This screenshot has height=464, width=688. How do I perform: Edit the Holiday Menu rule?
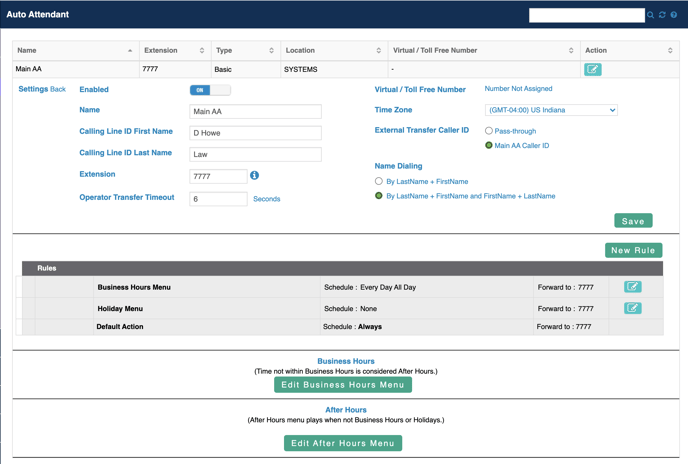(x=632, y=308)
